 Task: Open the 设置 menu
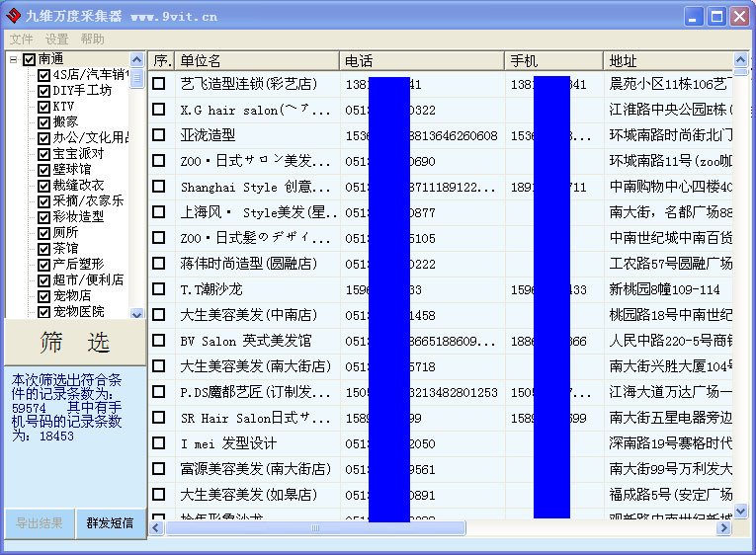pos(56,40)
